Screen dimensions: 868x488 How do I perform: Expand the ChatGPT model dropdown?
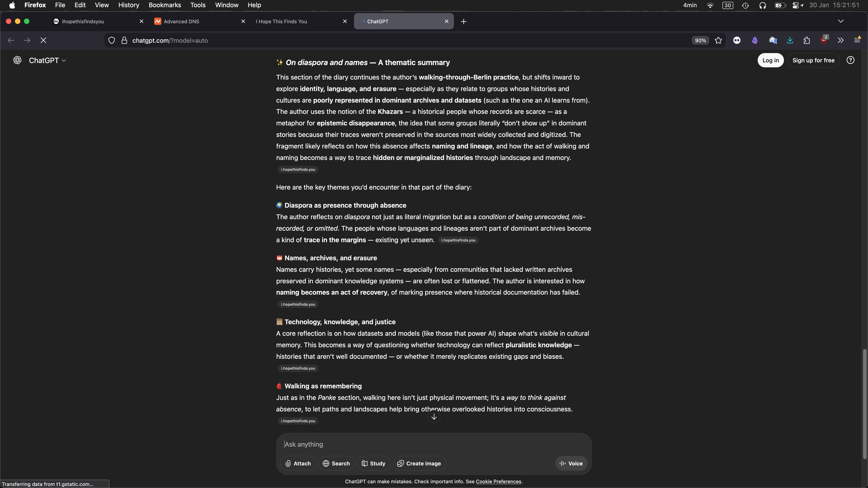coord(47,60)
